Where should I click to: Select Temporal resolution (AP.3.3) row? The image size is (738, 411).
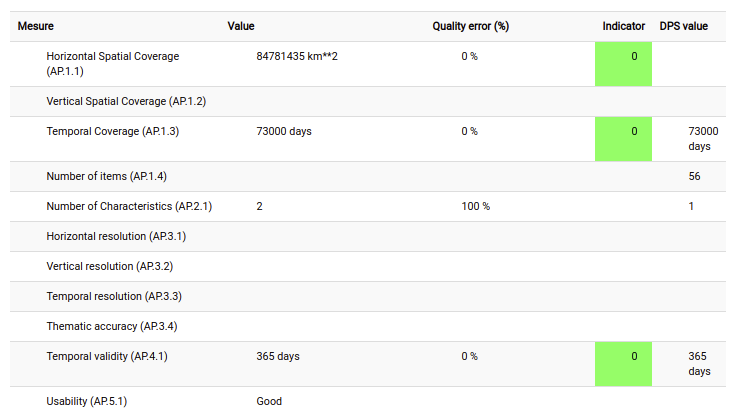point(368,297)
